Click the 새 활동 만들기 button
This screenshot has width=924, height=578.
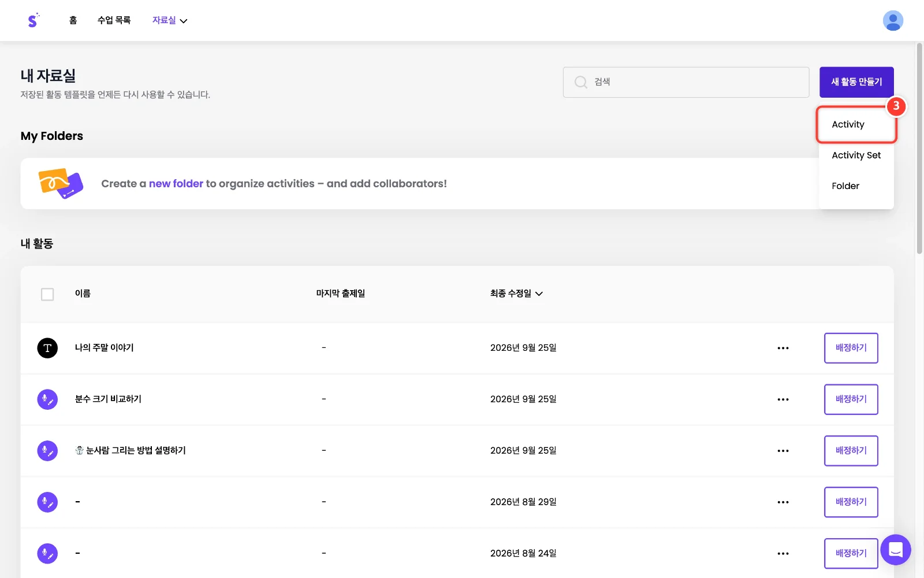(856, 82)
